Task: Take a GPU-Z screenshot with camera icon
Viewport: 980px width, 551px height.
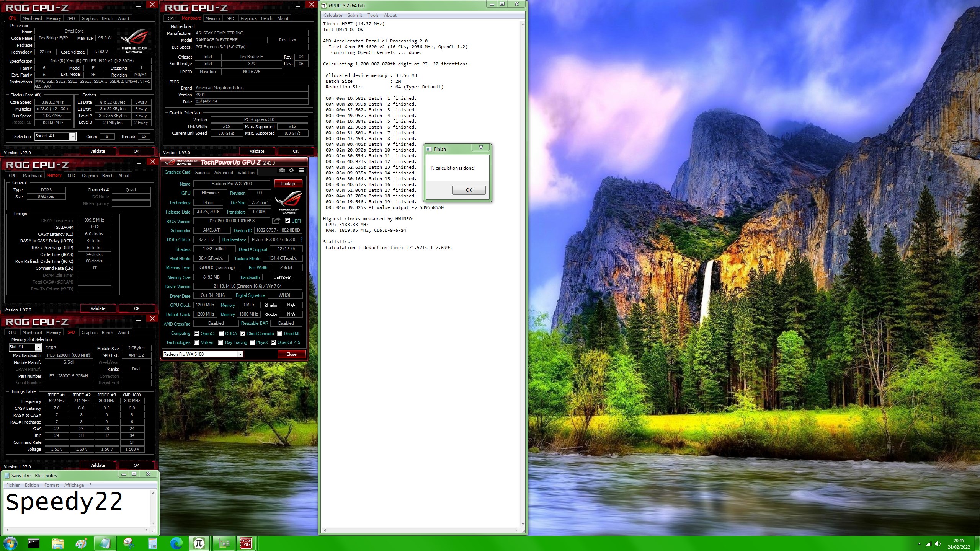Action: pos(282,171)
